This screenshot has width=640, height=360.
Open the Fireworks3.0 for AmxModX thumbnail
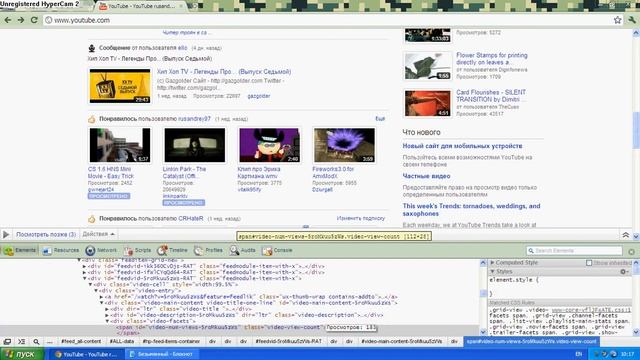point(344,145)
